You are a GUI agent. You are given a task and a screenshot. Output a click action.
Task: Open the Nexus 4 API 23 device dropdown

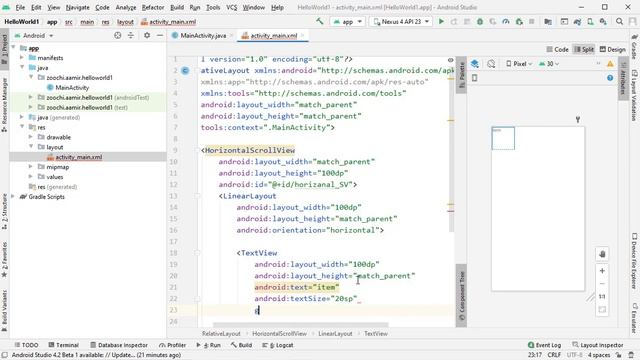[x=401, y=22]
